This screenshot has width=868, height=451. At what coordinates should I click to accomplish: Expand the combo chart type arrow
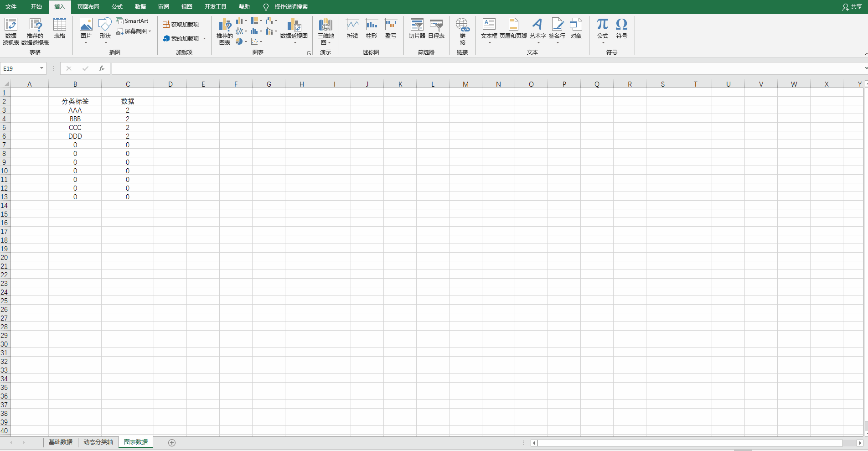click(x=276, y=31)
